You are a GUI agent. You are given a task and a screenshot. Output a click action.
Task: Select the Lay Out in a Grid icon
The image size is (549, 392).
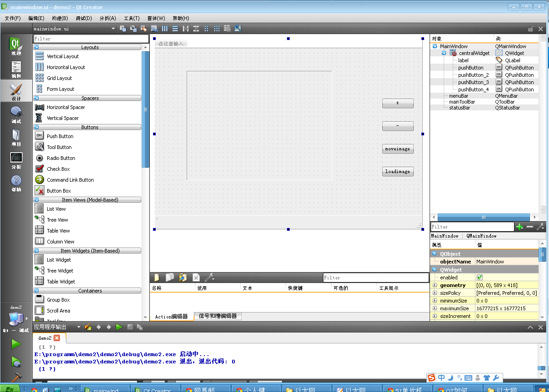click(x=217, y=28)
